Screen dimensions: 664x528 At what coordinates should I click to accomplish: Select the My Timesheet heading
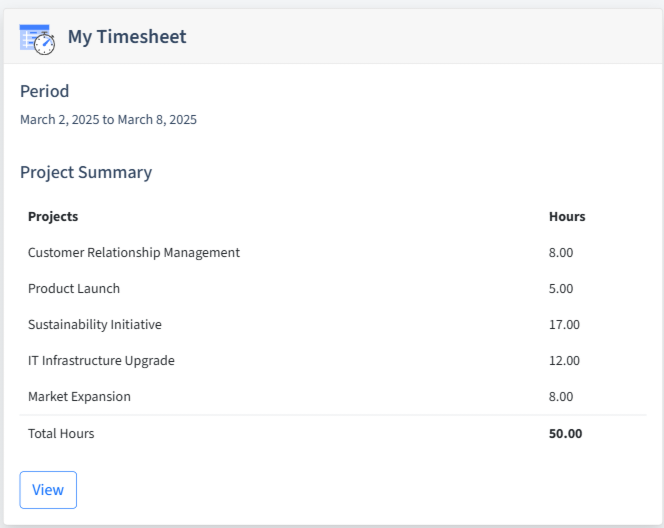click(x=127, y=36)
